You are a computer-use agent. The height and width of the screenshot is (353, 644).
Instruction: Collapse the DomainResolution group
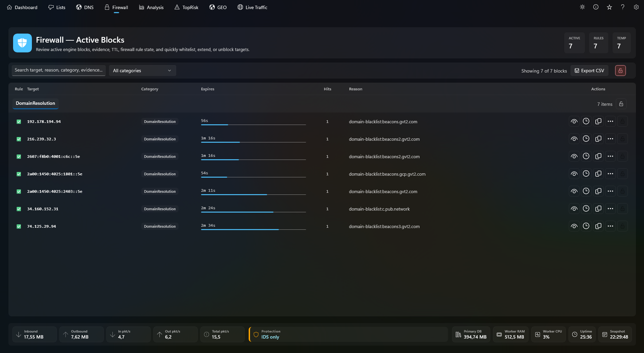tap(35, 103)
